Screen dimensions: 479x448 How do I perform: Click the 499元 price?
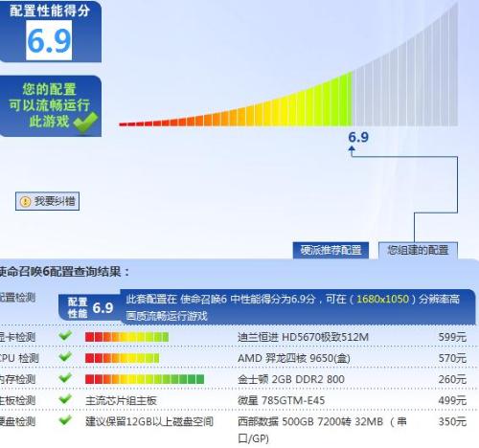[452, 400]
